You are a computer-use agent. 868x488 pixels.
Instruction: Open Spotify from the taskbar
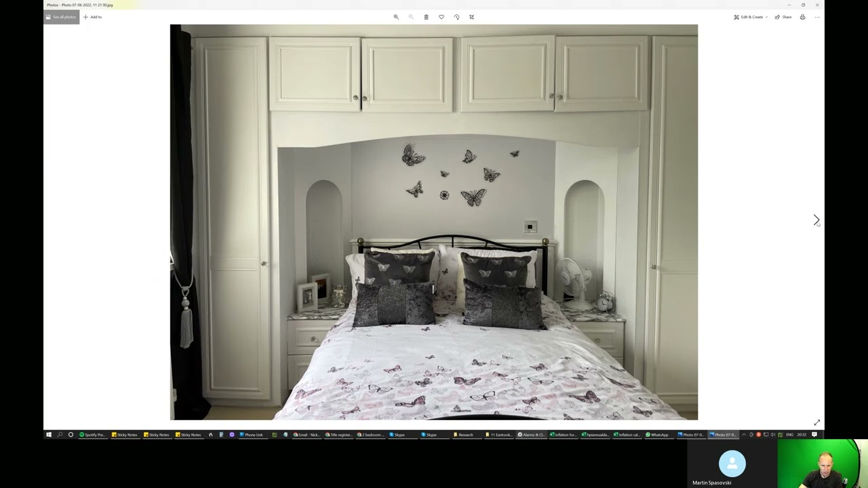[x=92, y=434]
